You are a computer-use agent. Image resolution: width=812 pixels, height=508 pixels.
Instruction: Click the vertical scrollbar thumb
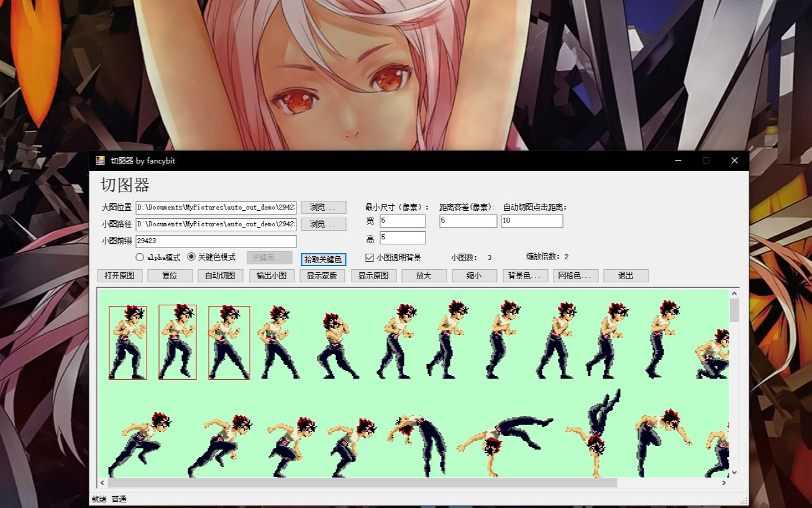point(734,310)
